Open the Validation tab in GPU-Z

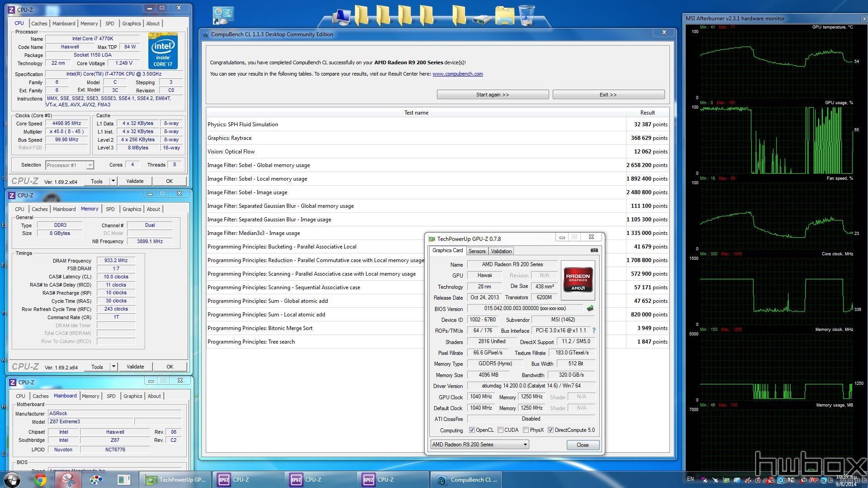(501, 251)
